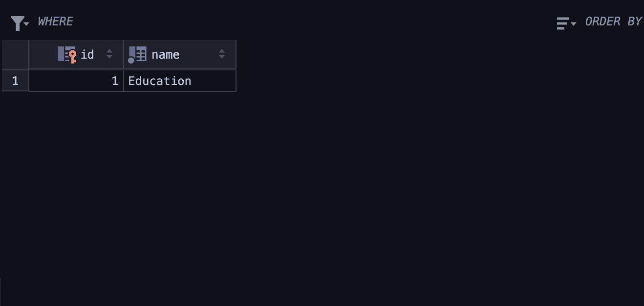Focus the ORDER BY text field
The height and width of the screenshot is (306, 644).
click(x=613, y=22)
